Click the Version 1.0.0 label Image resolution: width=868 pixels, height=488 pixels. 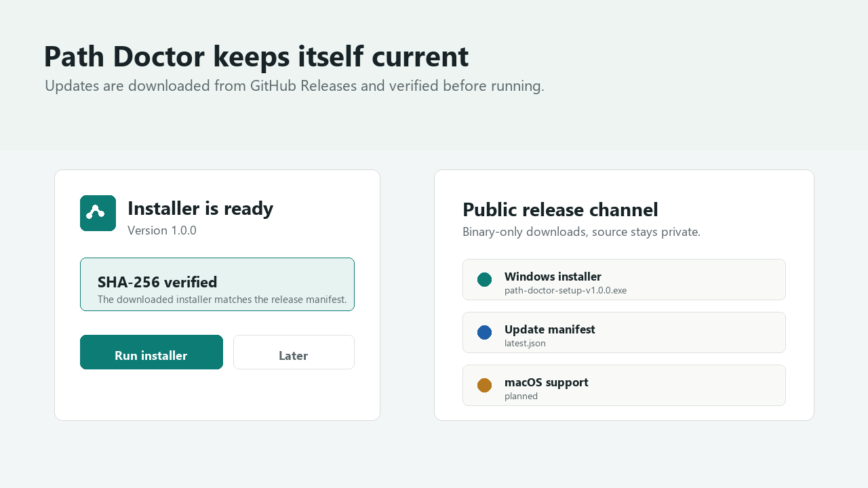162,230
